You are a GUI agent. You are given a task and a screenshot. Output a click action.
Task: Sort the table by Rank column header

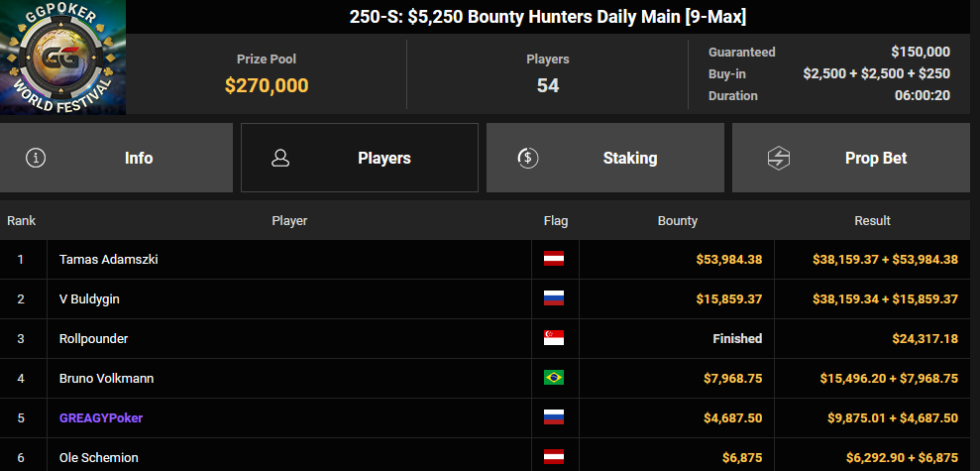point(21,221)
